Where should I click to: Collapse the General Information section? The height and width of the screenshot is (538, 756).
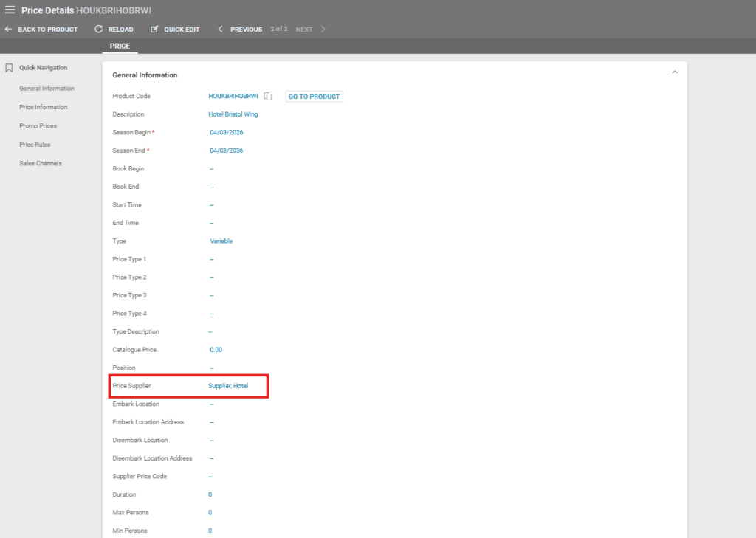(674, 72)
